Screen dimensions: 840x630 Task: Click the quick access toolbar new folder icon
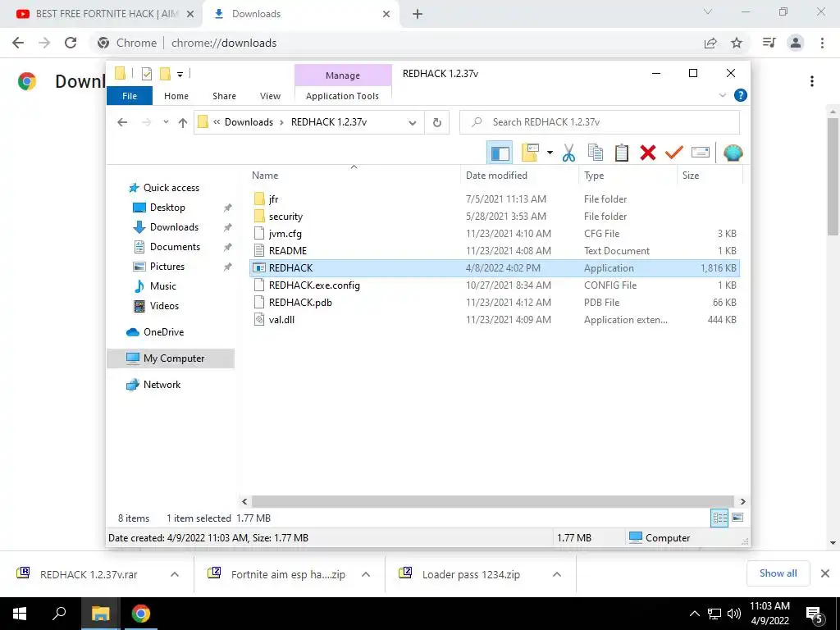(x=165, y=74)
